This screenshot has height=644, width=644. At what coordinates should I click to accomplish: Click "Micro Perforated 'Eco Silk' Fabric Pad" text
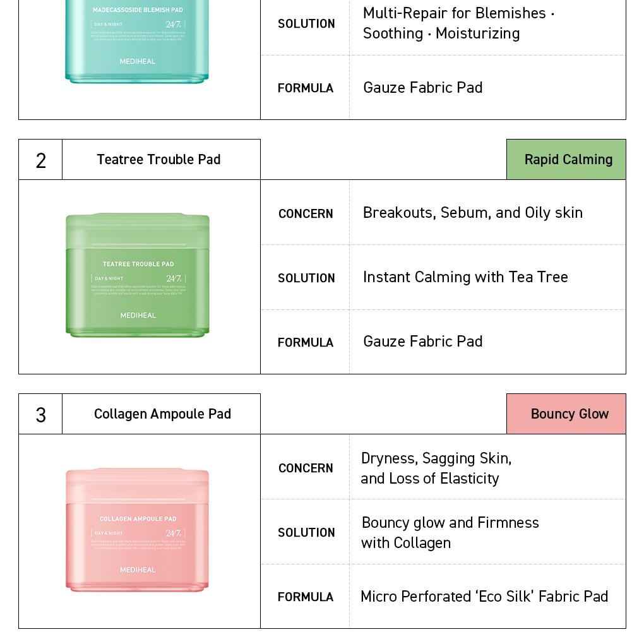pos(484,597)
